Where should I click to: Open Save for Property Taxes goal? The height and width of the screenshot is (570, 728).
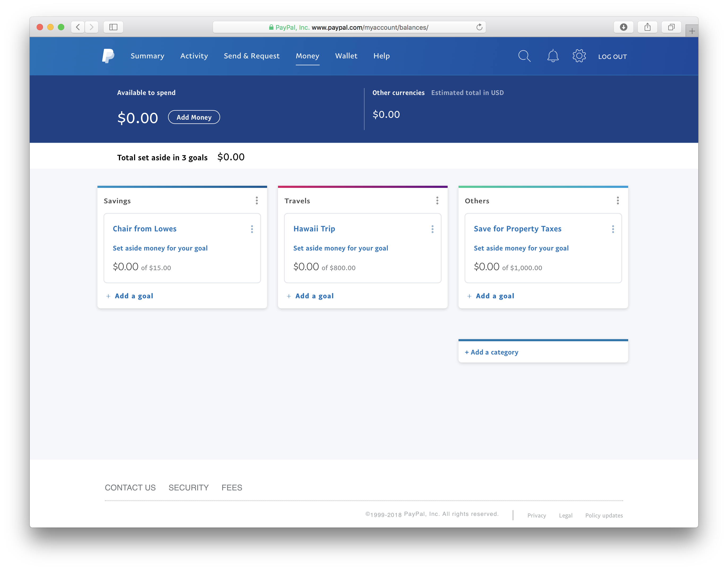(x=517, y=229)
